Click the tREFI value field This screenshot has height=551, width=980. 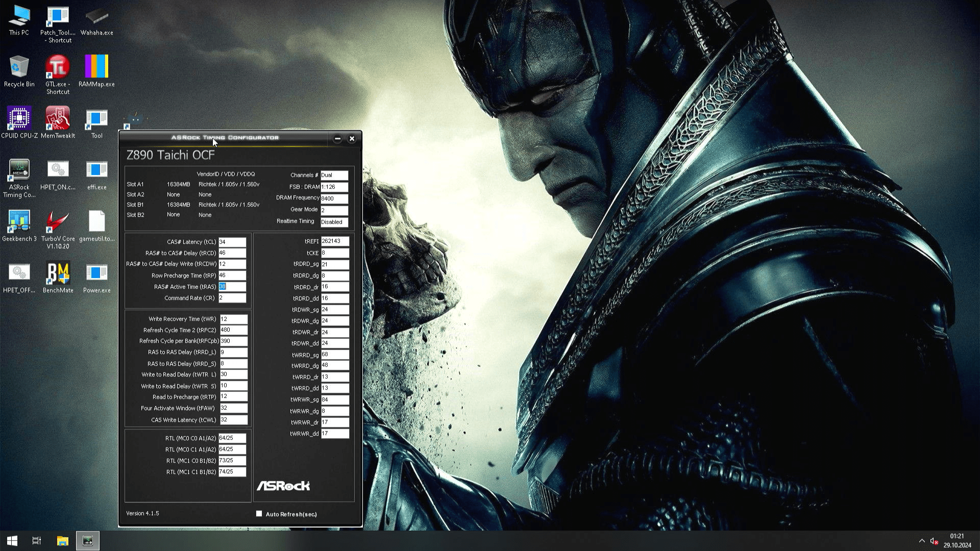pyautogui.click(x=335, y=241)
